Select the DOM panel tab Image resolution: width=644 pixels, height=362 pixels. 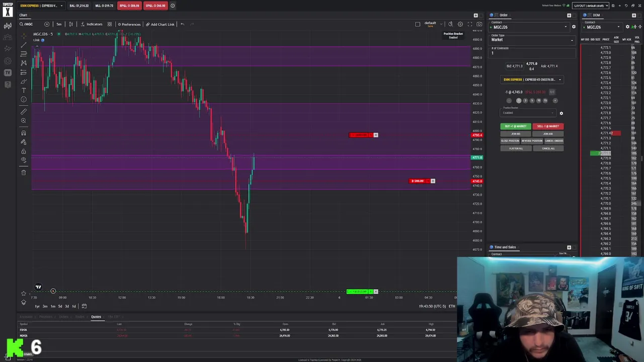596,15
